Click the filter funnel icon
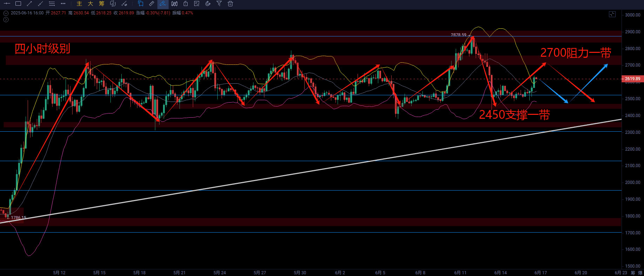The image size is (644, 276). click(219, 4)
